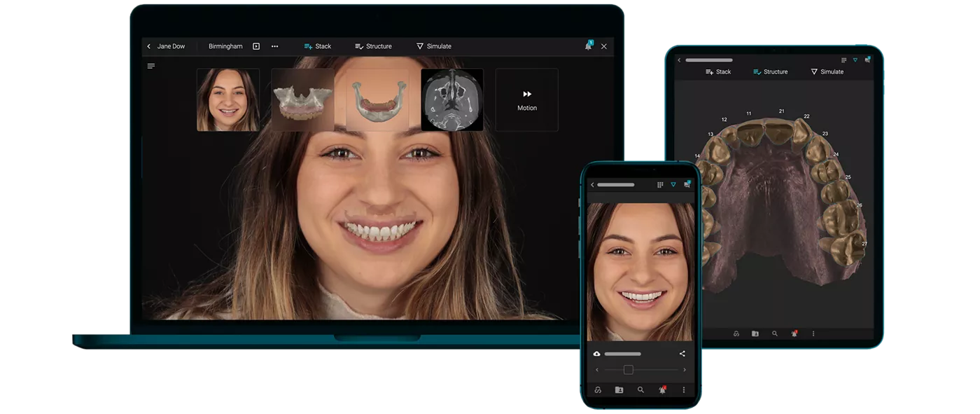The width and height of the screenshot is (980, 414).
Task: Select tooth label 25 on the tablet
Action: tap(848, 177)
